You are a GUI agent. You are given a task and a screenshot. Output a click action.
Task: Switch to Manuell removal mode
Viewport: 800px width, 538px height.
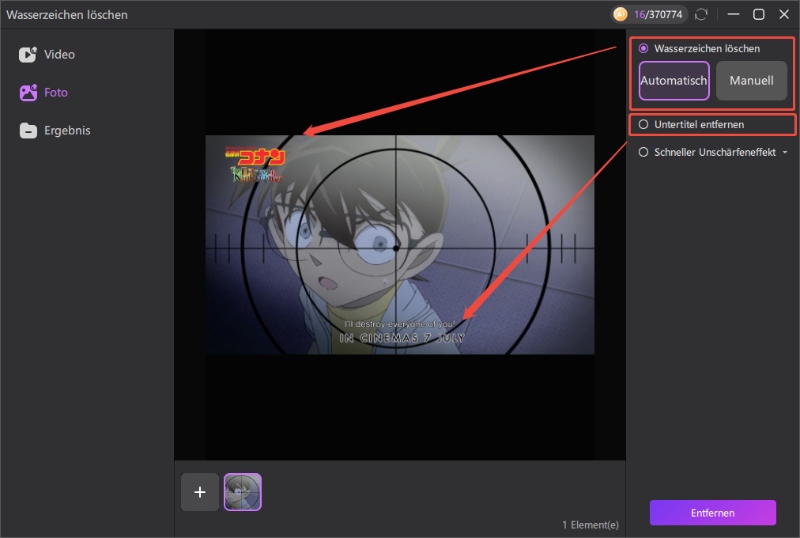(x=751, y=81)
